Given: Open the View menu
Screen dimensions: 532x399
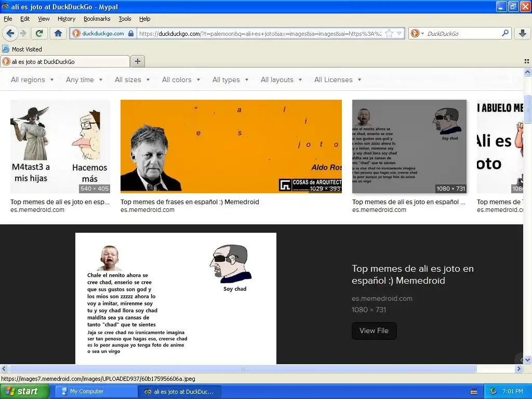Looking at the screenshot, I should pyautogui.click(x=44, y=19).
